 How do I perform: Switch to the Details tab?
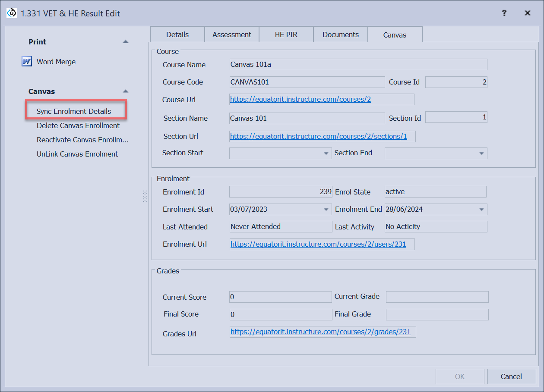click(177, 34)
